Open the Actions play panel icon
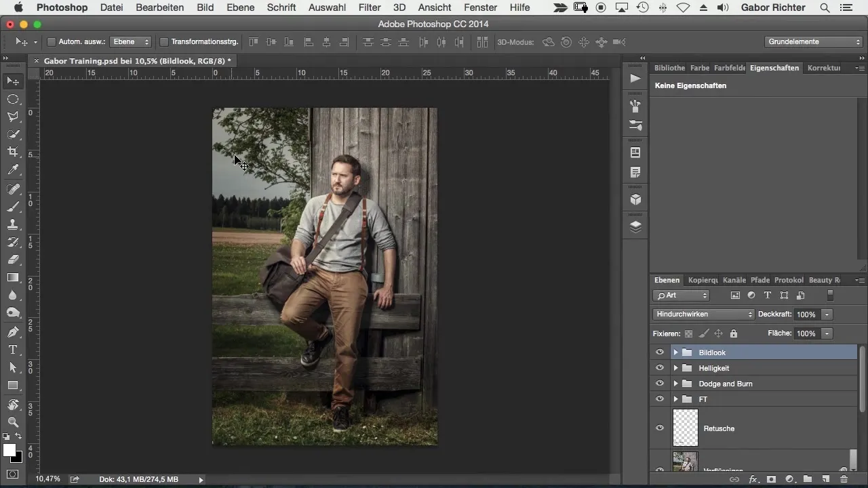 point(635,79)
